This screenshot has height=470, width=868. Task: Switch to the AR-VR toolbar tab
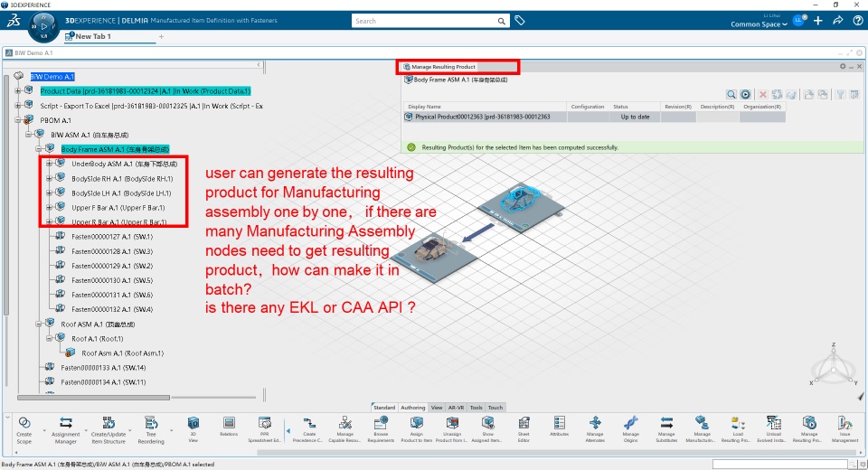pyautogui.click(x=456, y=408)
